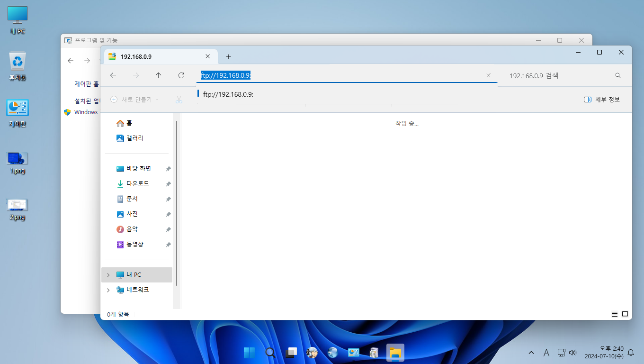Toggle the 세부 정보 details pane

point(602,100)
